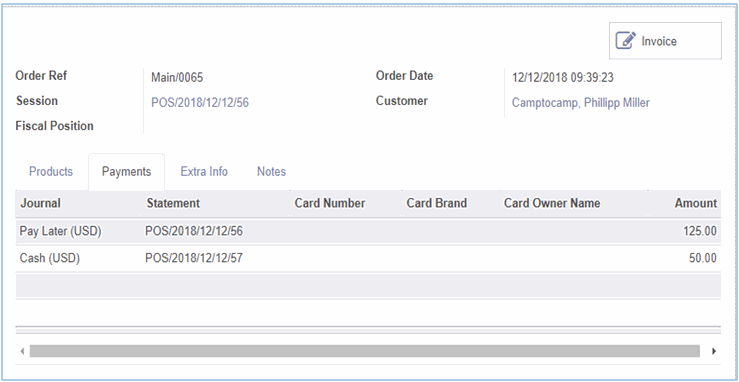Click the Order Date label
739x382 pixels.
tap(404, 76)
